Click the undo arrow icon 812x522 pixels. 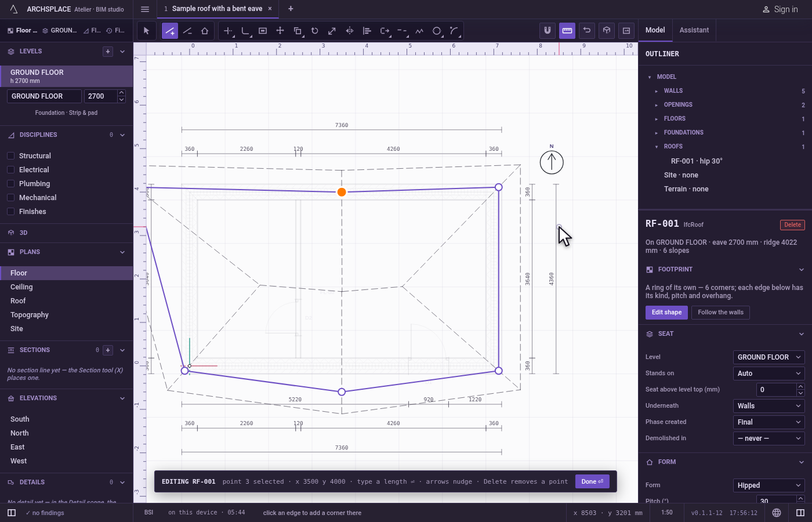pos(587,31)
